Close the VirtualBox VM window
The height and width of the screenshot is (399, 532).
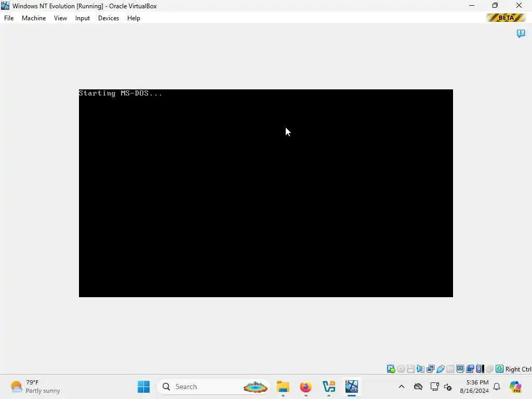pyautogui.click(x=519, y=5)
